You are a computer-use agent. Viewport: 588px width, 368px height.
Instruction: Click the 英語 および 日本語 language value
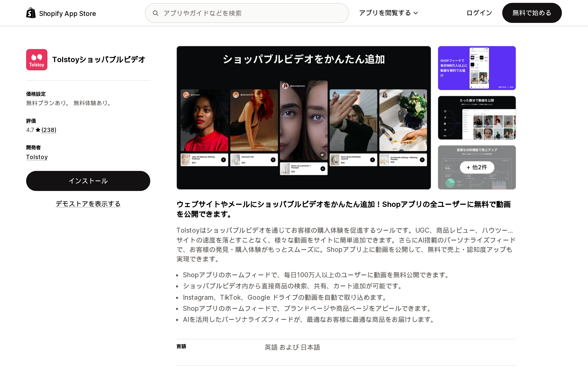[x=292, y=347]
